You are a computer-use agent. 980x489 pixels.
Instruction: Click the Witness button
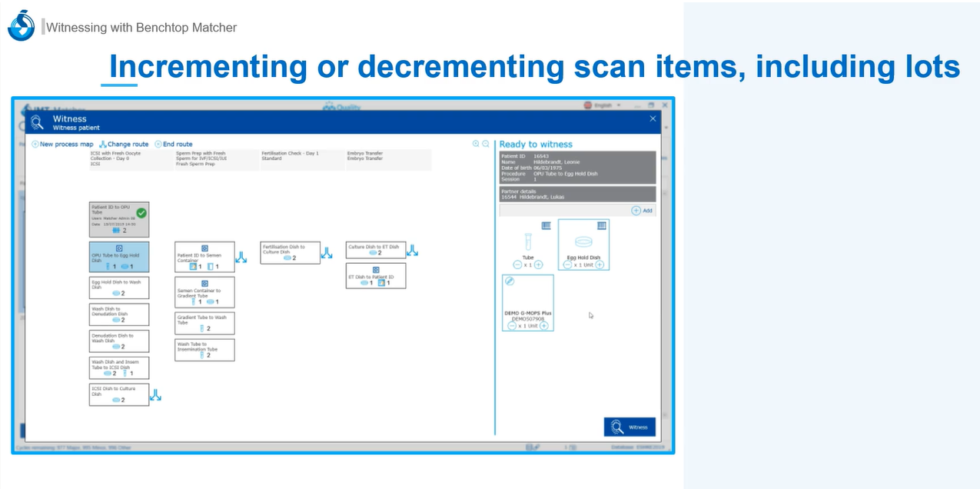629,427
